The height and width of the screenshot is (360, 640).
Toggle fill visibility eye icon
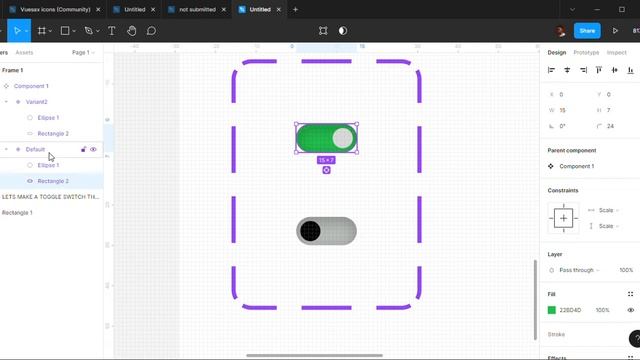(x=631, y=310)
